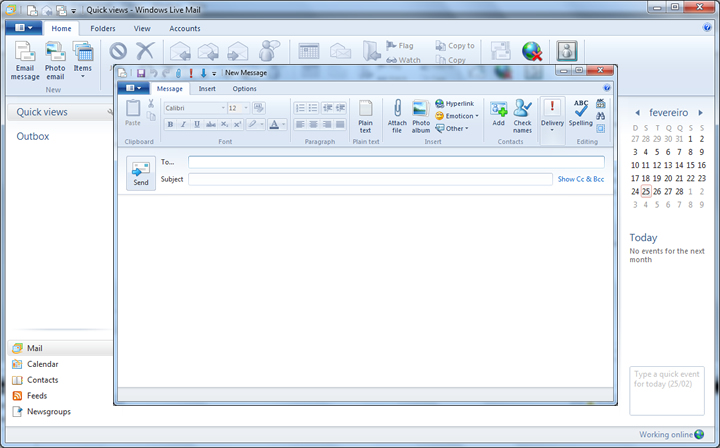This screenshot has height=448, width=720.
Task: Toggle Underline formatting
Action: coord(197,124)
